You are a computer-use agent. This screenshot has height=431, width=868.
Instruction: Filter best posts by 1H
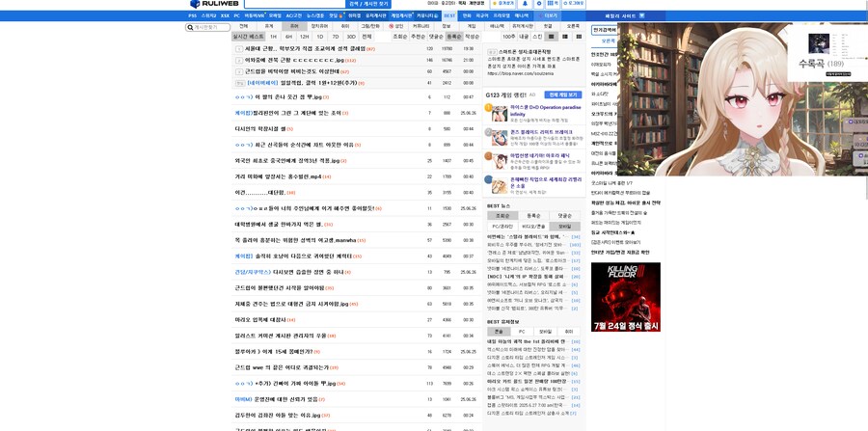tap(273, 37)
